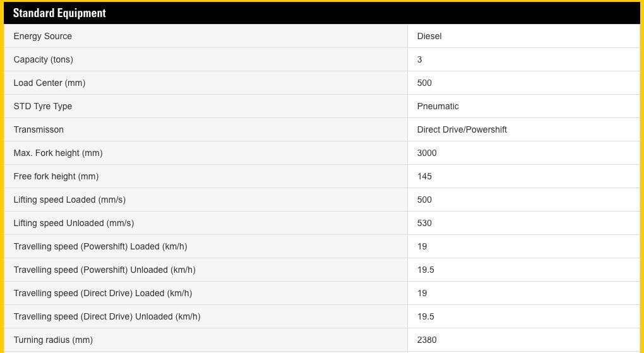Image resolution: width=644 pixels, height=353 pixels.
Task: Click the Direct Drive/Powershift value
Action: coord(462,129)
